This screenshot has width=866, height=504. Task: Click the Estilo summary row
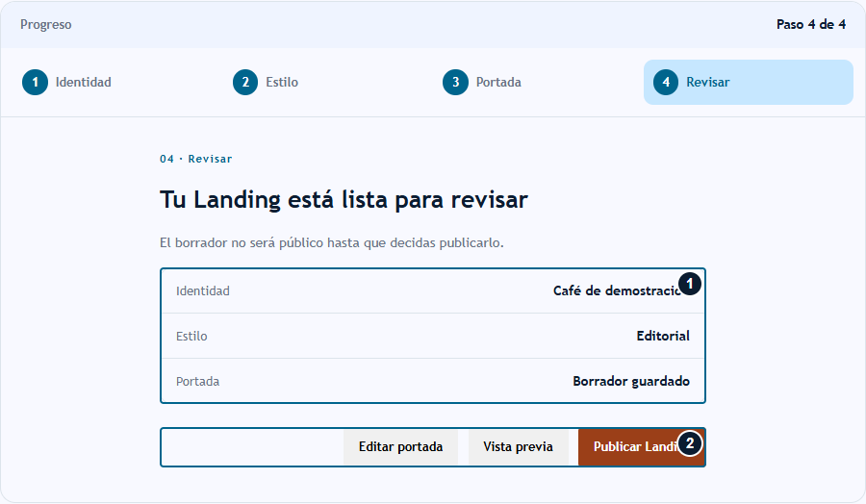433,337
